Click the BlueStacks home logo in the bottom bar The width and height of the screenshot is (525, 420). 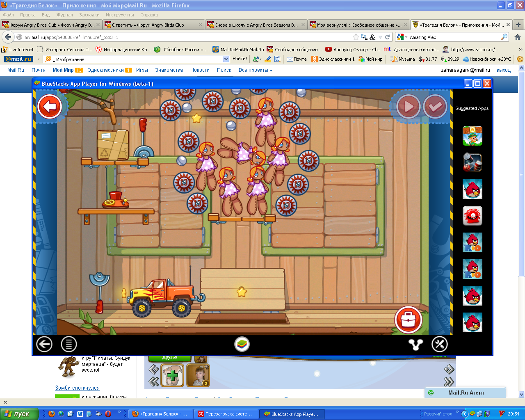pos(242,344)
